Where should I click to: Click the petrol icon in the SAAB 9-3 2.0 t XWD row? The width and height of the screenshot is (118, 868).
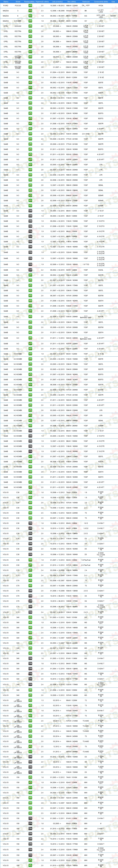[30, 134]
